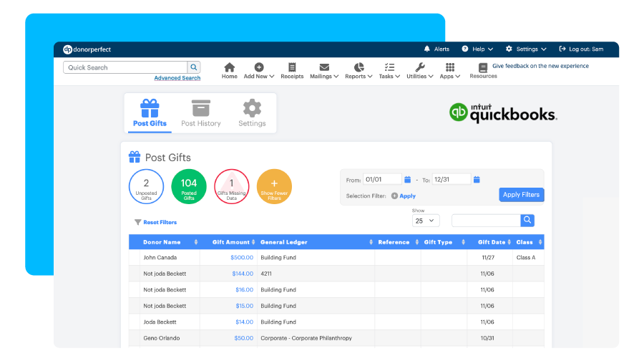Filter by Gifts Missing Data circle
Image resolution: width=644 pixels, height=361 pixels.
[232, 187]
